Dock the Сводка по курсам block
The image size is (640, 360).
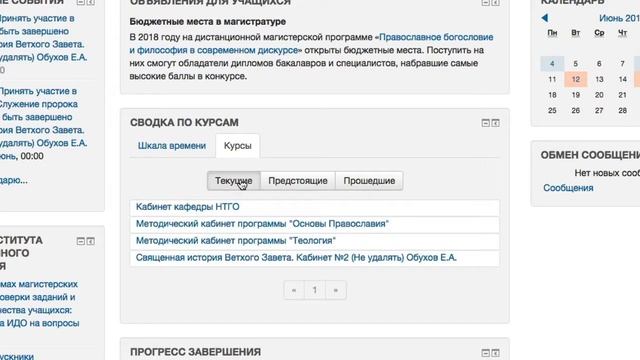click(x=496, y=123)
